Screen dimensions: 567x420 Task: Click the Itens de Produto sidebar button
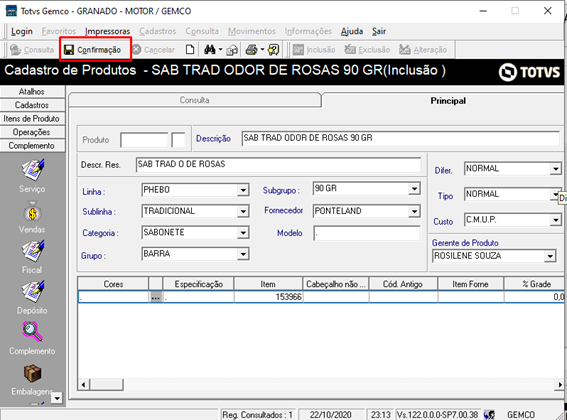pos(32,119)
